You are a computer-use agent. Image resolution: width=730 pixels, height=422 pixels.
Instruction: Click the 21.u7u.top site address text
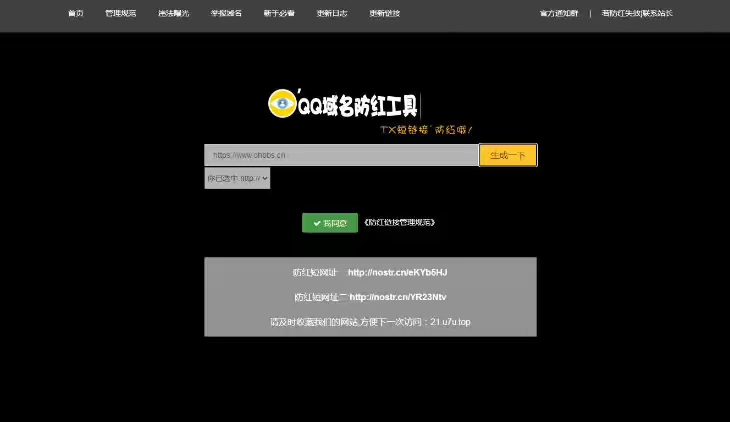tap(449, 322)
